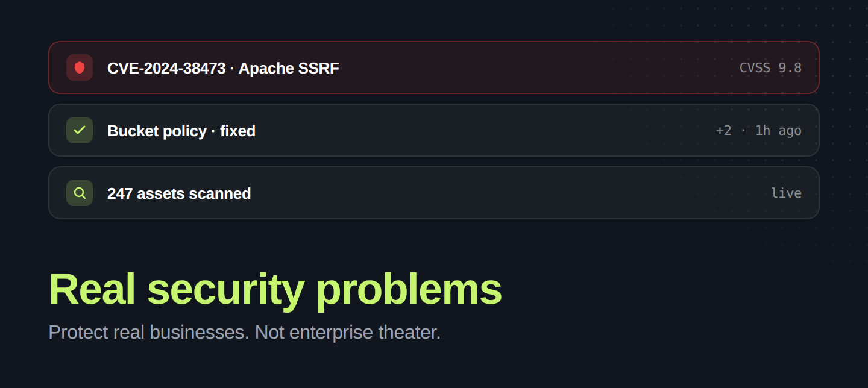
Task: Click 'Not enterprise theater.' subtitle sentence
Action: point(348,332)
